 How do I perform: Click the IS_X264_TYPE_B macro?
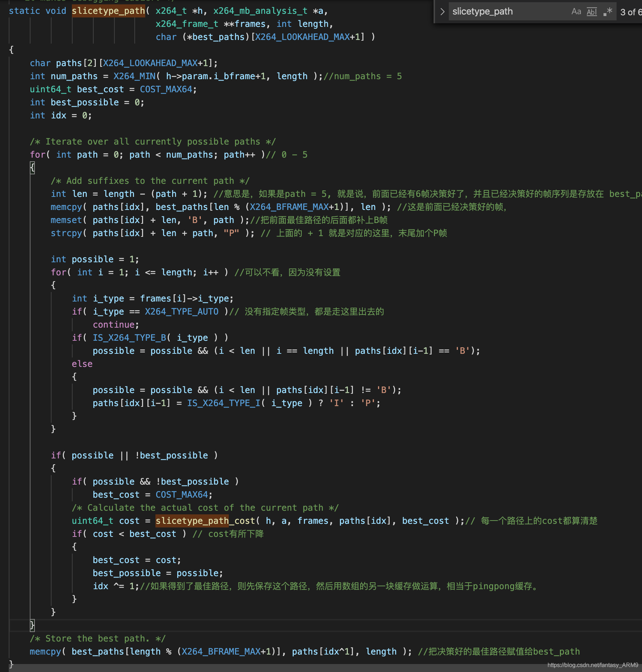(129, 338)
